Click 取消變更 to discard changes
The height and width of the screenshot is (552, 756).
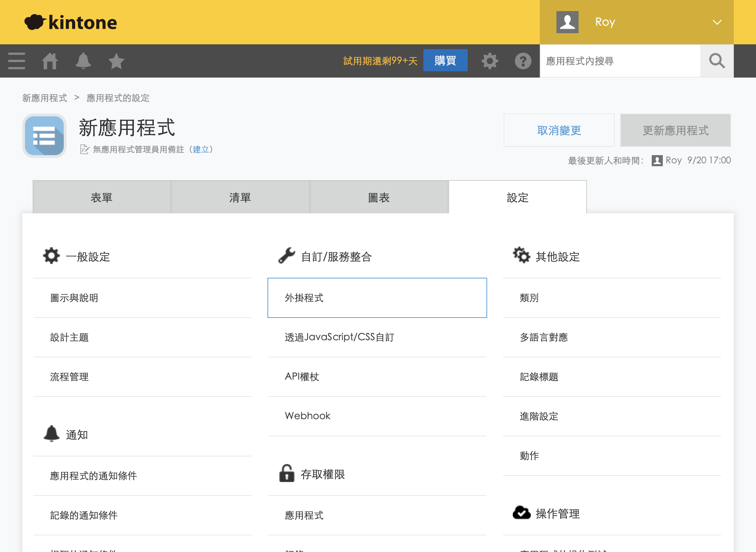tap(559, 130)
